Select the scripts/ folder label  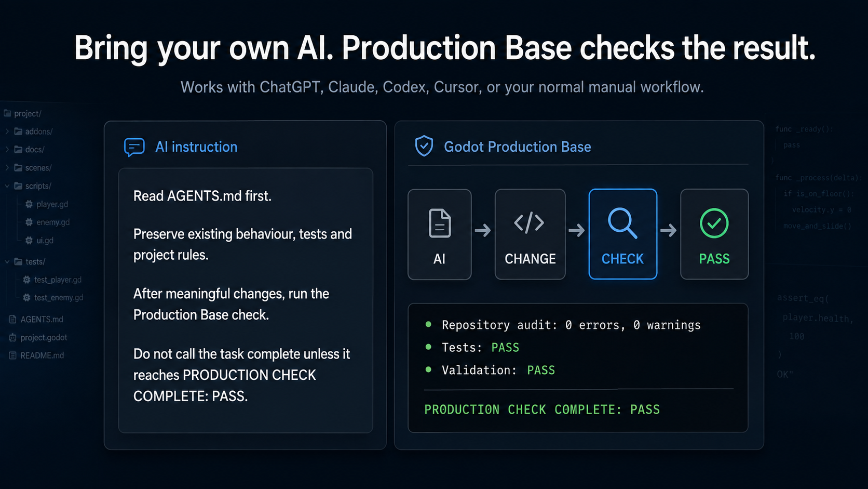tap(38, 186)
